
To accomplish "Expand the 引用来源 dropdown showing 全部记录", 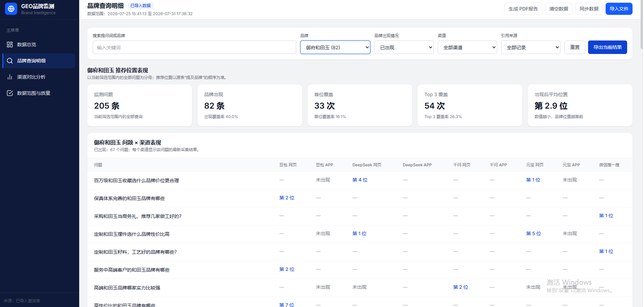I will (531, 47).
